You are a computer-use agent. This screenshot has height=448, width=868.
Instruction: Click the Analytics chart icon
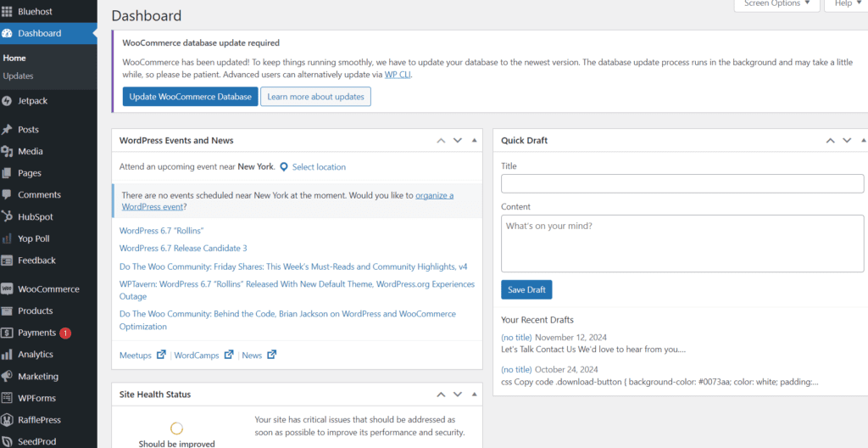[x=7, y=355]
